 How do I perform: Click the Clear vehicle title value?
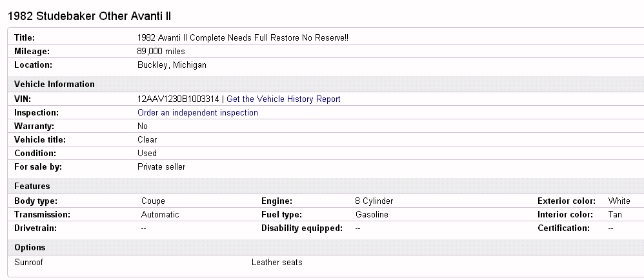coord(147,140)
